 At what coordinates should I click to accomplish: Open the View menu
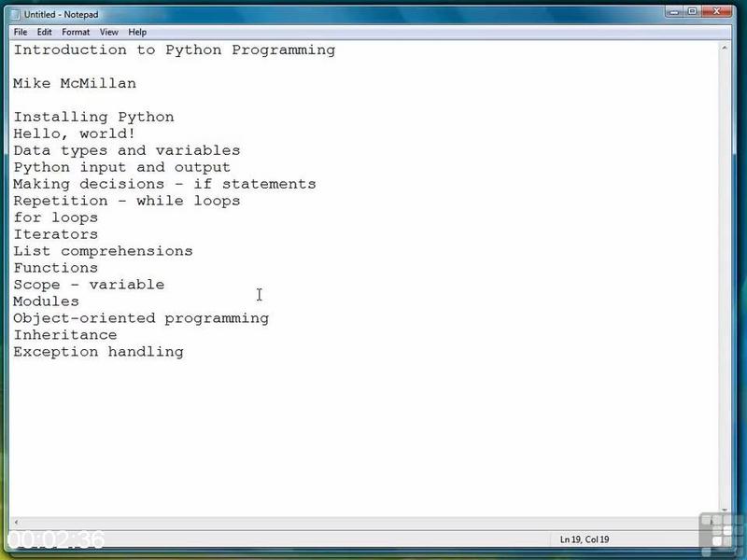coord(109,32)
